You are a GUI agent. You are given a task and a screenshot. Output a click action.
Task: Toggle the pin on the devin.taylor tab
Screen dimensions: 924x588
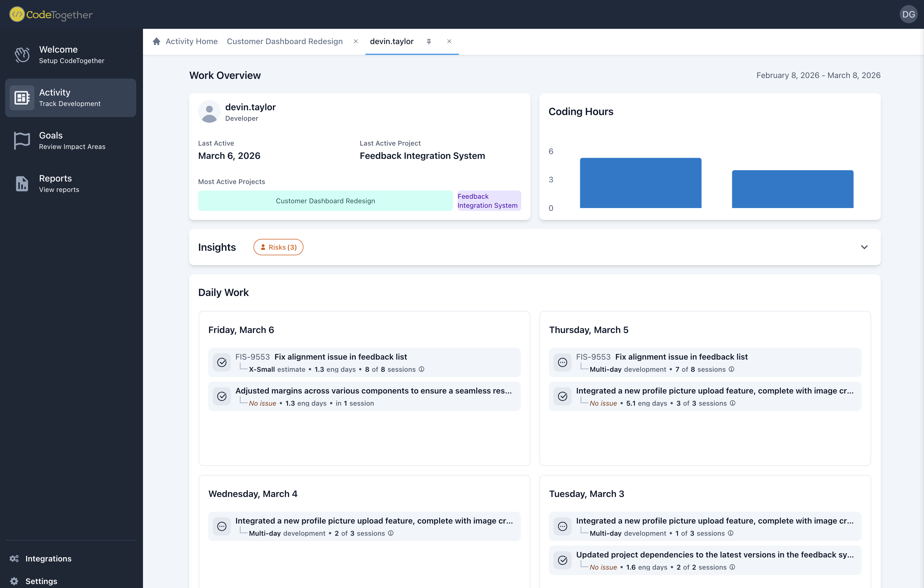click(x=429, y=42)
